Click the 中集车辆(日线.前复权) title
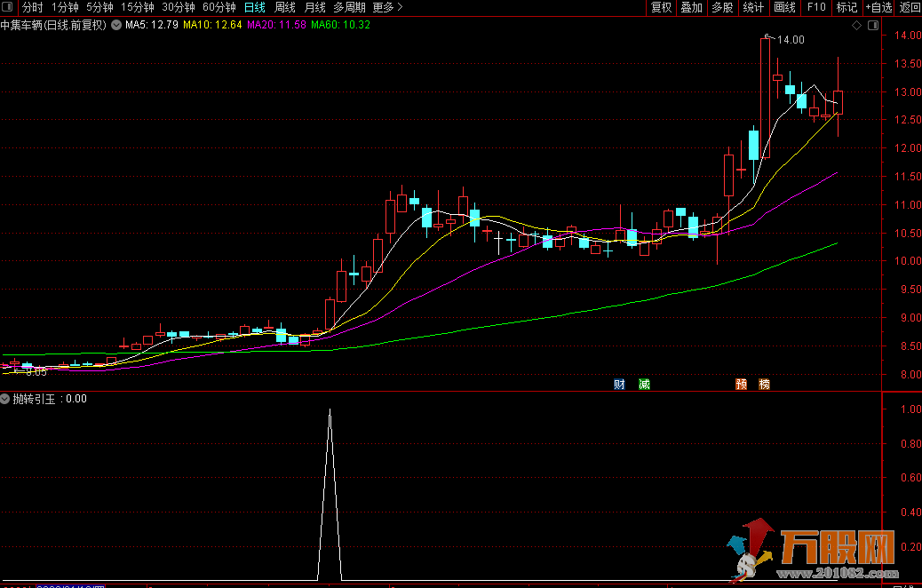Screen dimensions: 922x588 [x=53, y=25]
